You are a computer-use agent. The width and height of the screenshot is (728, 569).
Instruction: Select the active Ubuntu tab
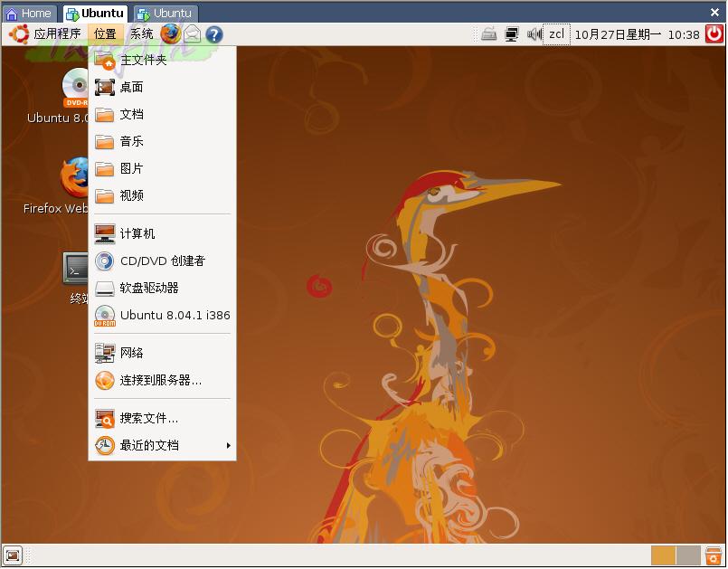(95, 14)
